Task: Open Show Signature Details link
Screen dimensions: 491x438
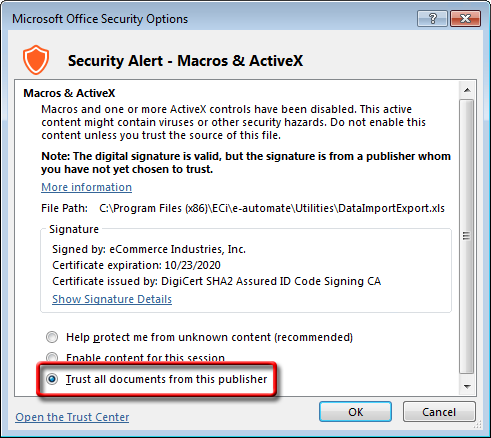Action: pyautogui.click(x=112, y=299)
